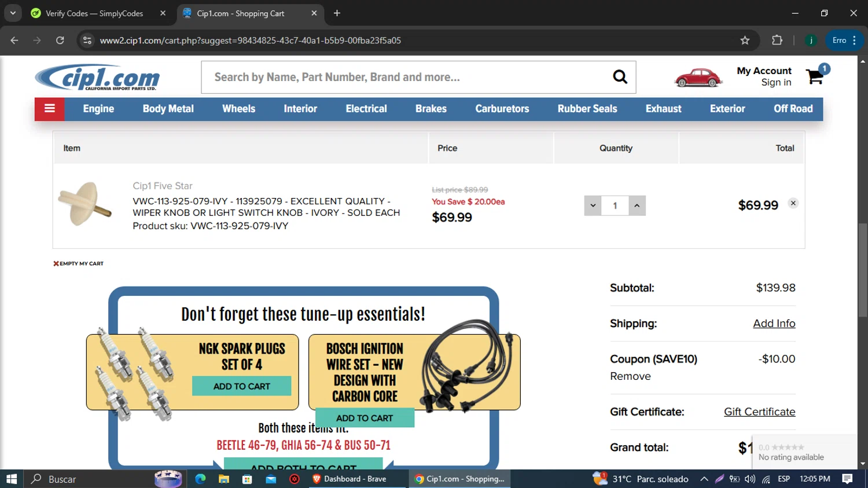Add Bosch Ignition Wire Set to cart
Viewport: 868px width, 488px height.
[x=365, y=418]
